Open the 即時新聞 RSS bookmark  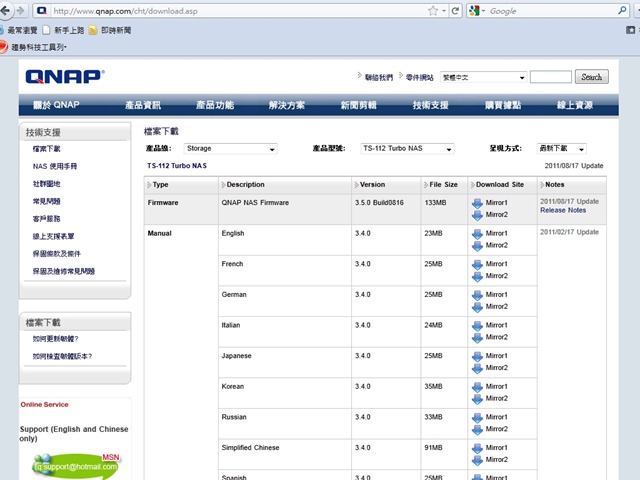(x=110, y=30)
